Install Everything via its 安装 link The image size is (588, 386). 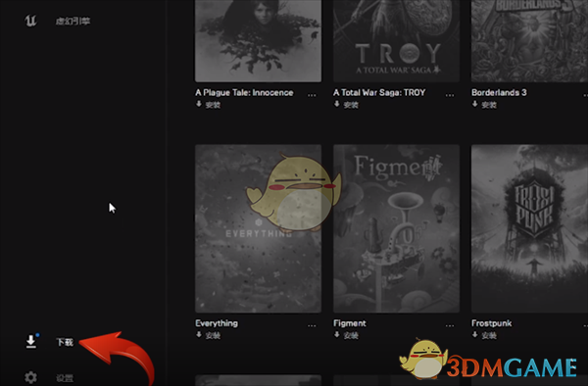pyautogui.click(x=208, y=335)
